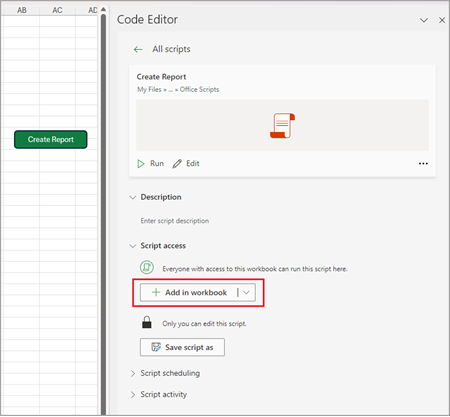Expand the Script scheduling section

[x=133, y=373]
